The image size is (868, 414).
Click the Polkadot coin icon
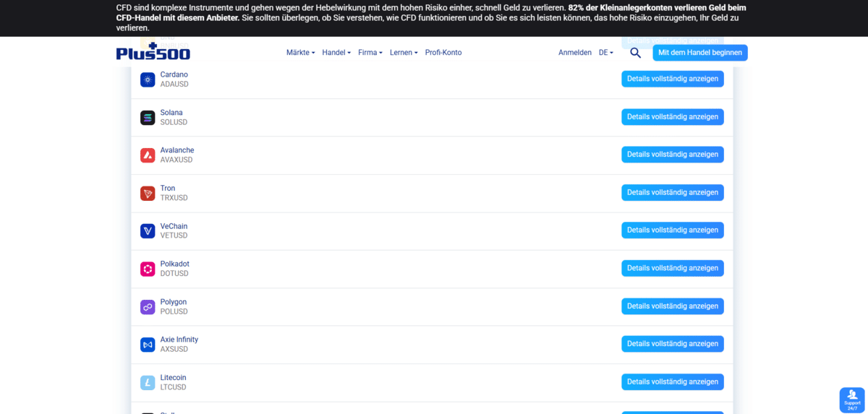tap(148, 269)
